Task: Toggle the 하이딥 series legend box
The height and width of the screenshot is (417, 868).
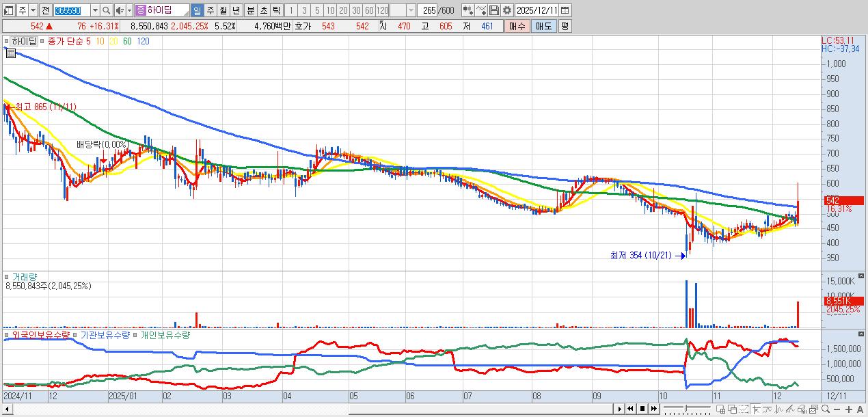Action: (x=8, y=41)
